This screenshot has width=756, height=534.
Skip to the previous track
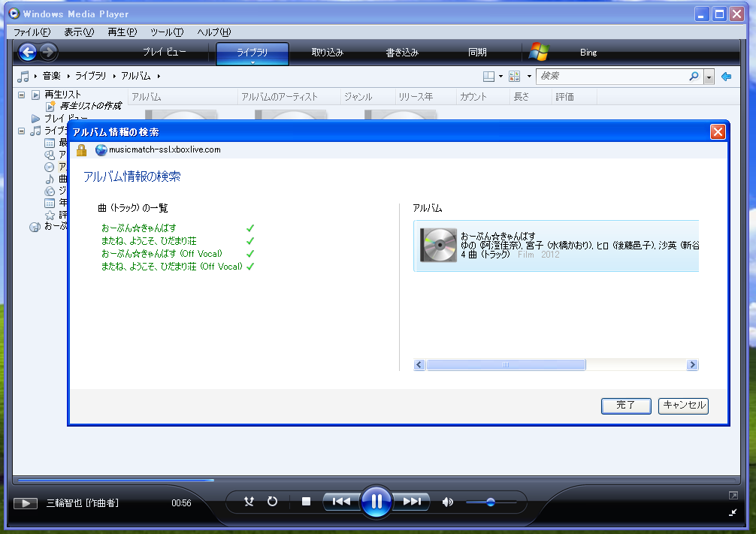click(x=341, y=502)
